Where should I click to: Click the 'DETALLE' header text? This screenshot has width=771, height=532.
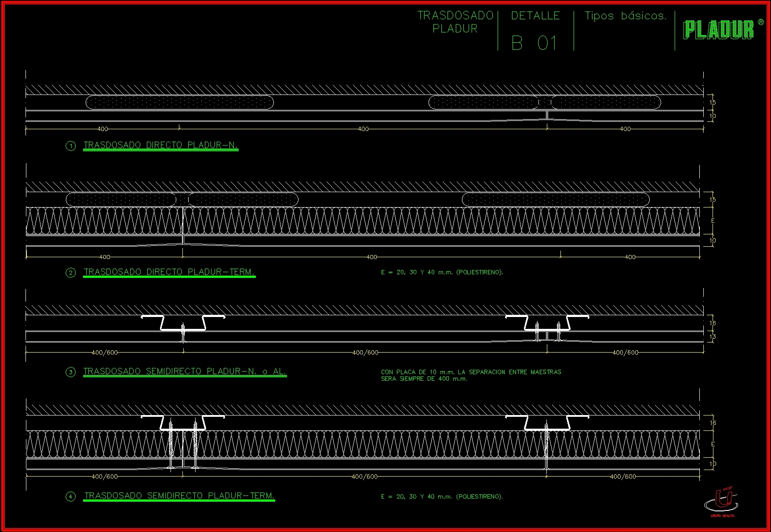(x=535, y=16)
